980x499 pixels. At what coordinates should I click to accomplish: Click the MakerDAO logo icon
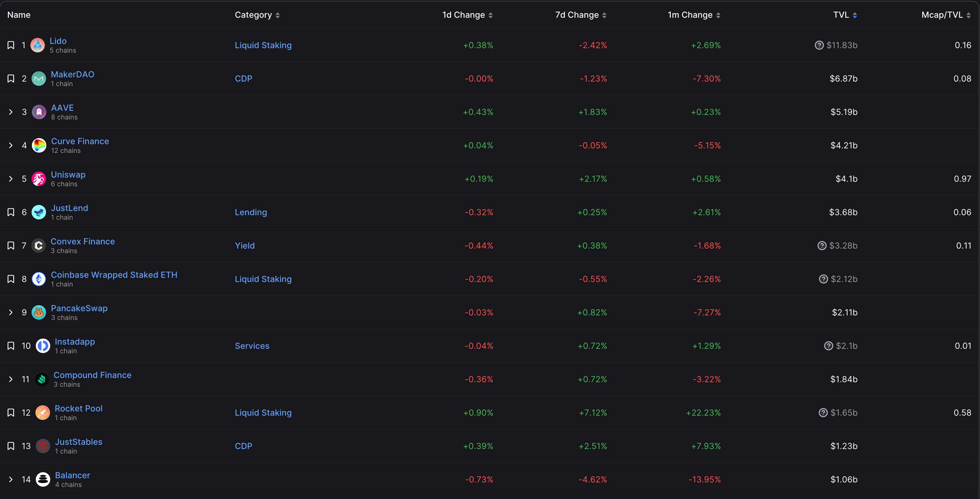pos(39,79)
